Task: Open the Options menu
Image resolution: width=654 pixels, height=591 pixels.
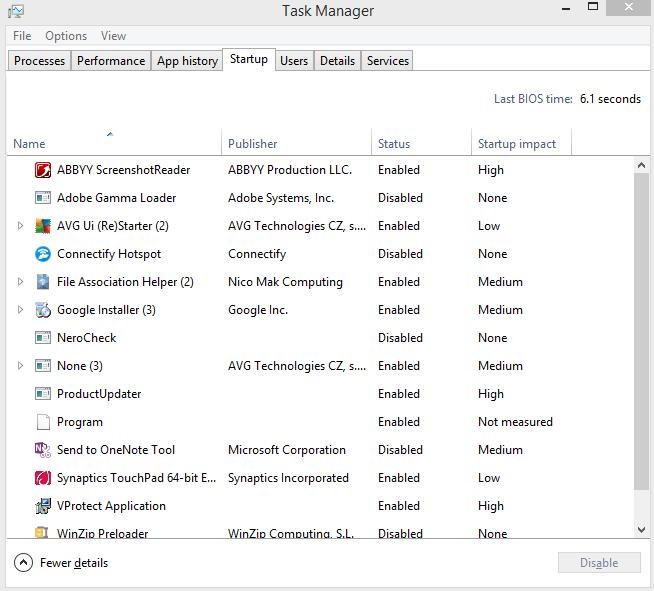Action: pyautogui.click(x=66, y=36)
